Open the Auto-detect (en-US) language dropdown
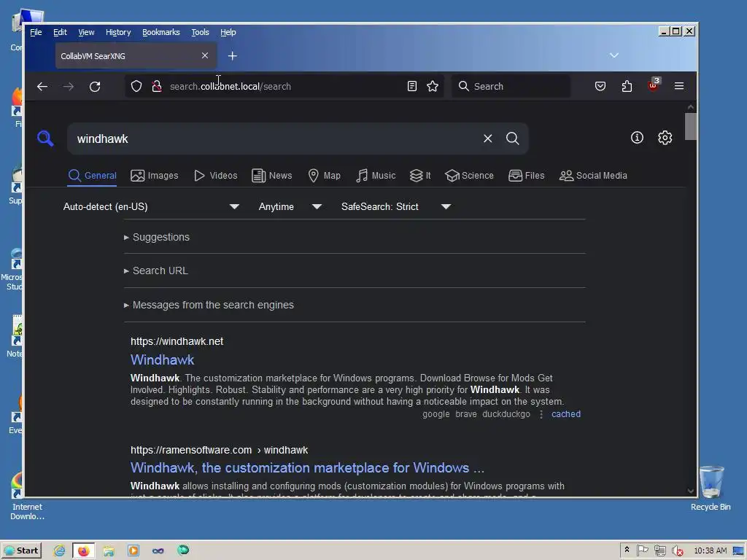Image resolution: width=747 pixels, height=560 pixels. (151, 206)
